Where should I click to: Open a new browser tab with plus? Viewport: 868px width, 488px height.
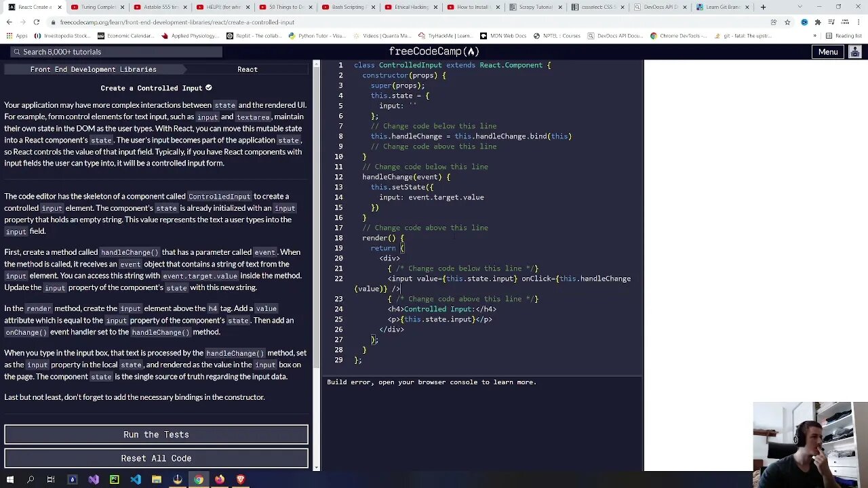pos(763,7)
